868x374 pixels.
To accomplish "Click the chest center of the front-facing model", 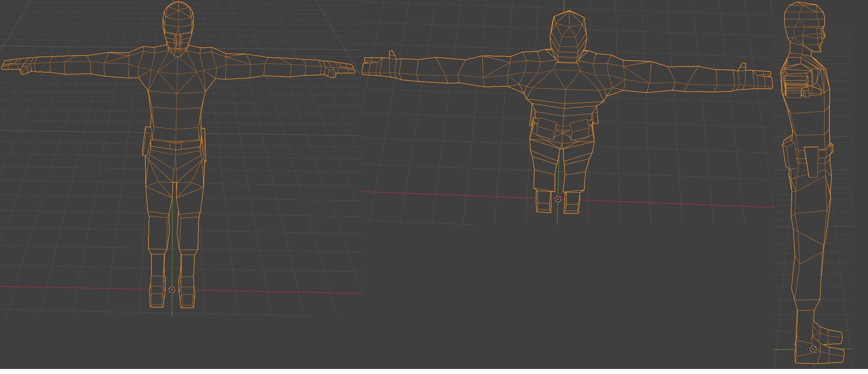I will pyautogui.click(x=177, y=76).
